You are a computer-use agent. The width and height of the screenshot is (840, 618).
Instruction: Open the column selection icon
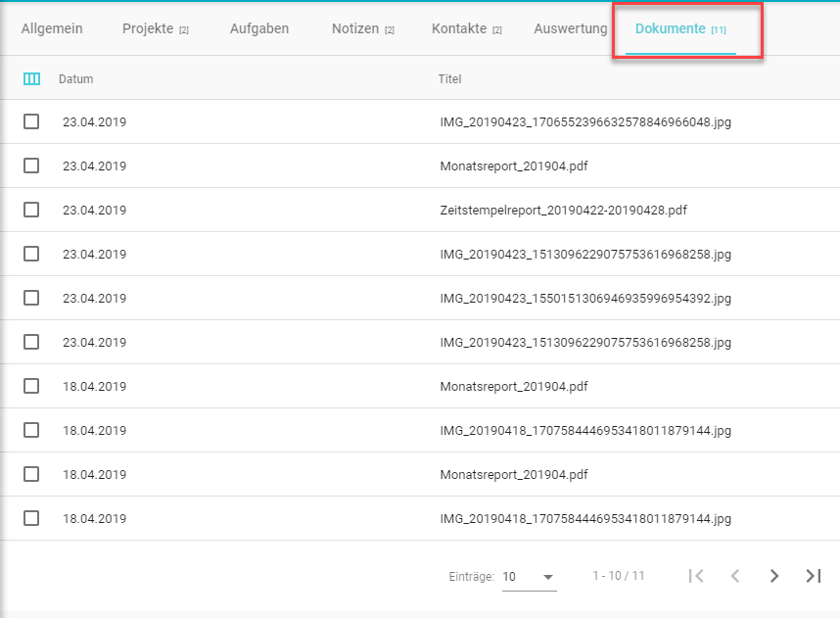coord(31,79)
